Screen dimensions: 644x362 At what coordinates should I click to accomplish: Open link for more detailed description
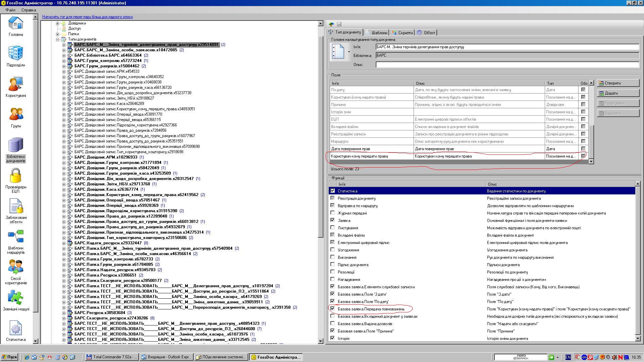(x=88, y=17)
